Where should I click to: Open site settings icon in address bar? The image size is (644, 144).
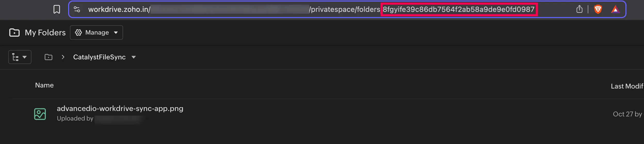point(77,10)
